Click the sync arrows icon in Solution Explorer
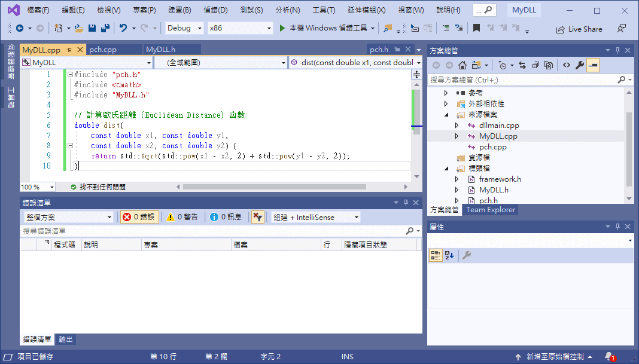The height and width of the screenshot is (364, 639). coord(522,65)
